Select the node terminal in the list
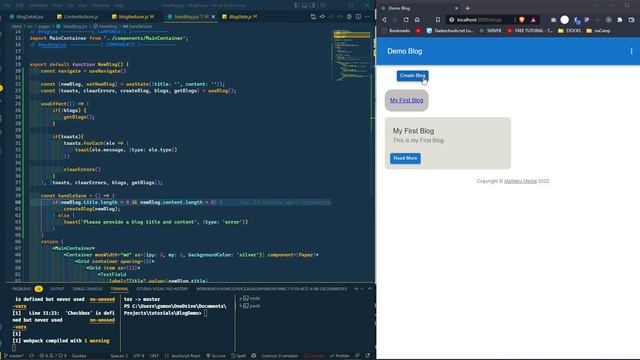 click(252, 299)
